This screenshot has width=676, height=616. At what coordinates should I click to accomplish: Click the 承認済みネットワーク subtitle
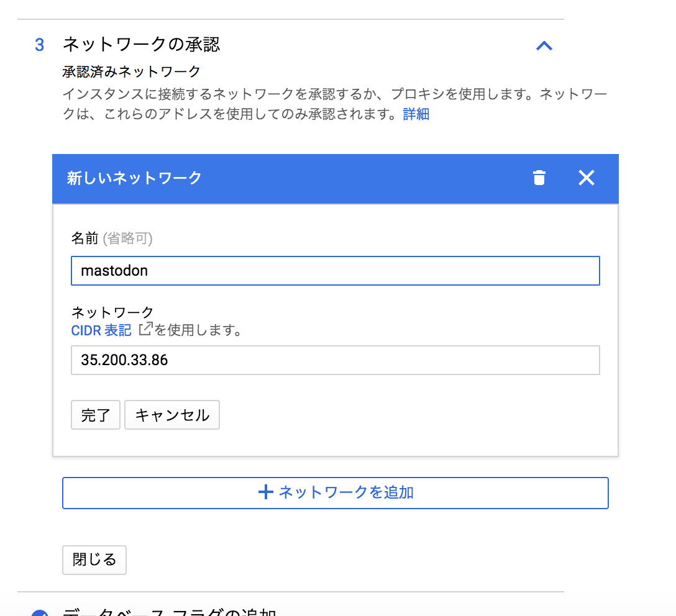point(132,72)
